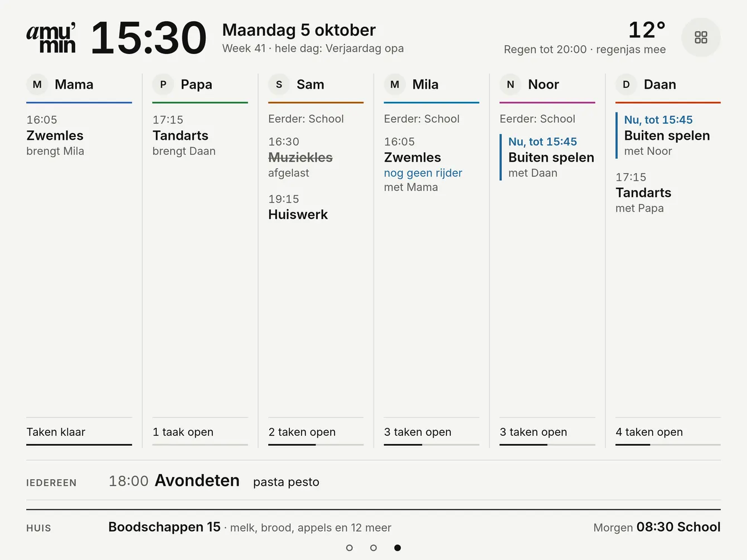This screenshot has height=560, width=747.
Task: Open Noor's Buiten spelen event
Action: [x=547, y=157]
